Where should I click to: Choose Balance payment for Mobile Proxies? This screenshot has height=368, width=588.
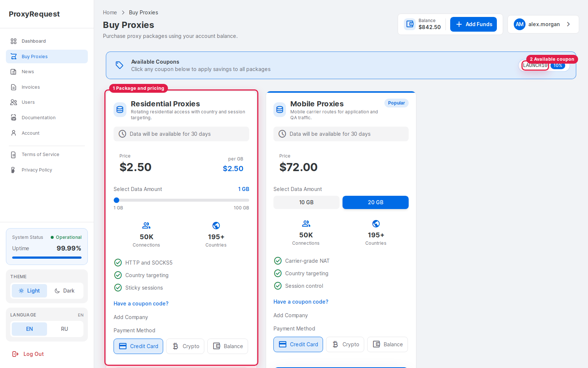click(388, 344)
